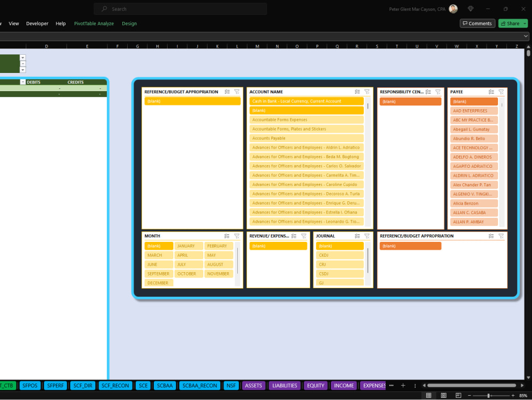Toggle multi-select on lower Reference/Budget Appropriation slicer
Screen dimensions: 532x400
[x=491, y=236]
